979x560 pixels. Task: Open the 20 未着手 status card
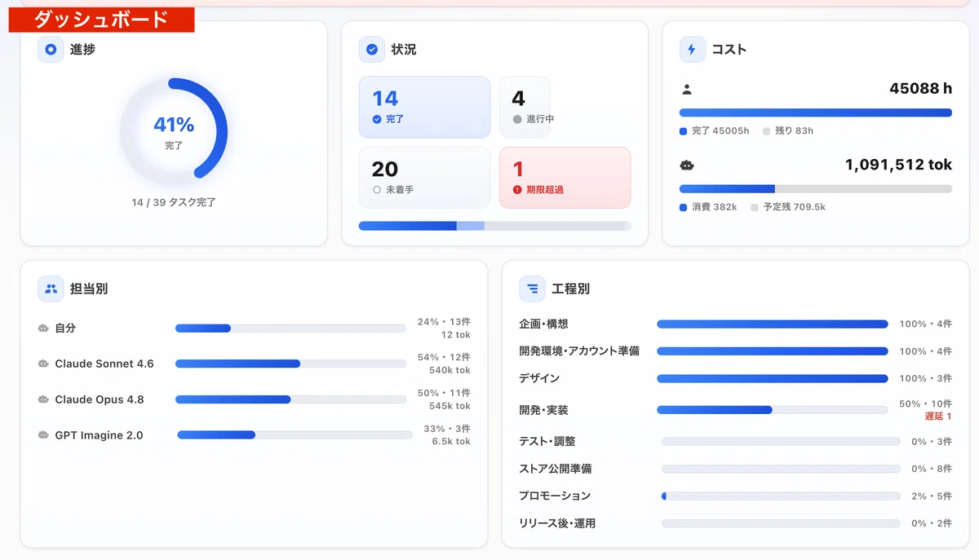(425, 178)
